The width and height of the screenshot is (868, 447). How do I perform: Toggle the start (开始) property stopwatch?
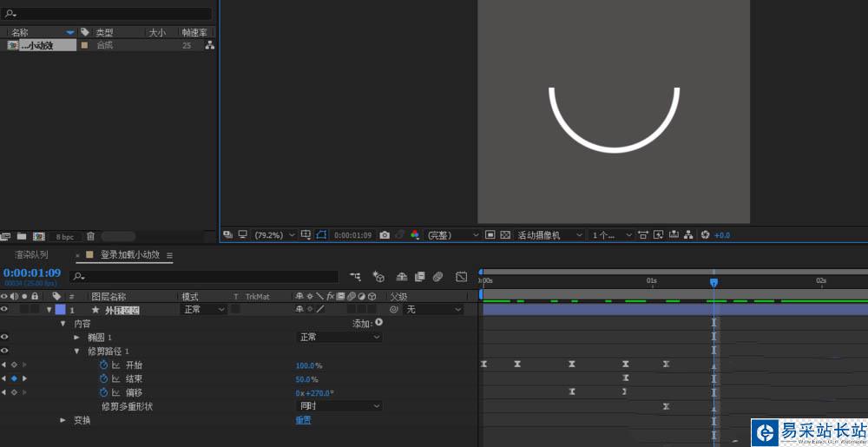(103, 365)
